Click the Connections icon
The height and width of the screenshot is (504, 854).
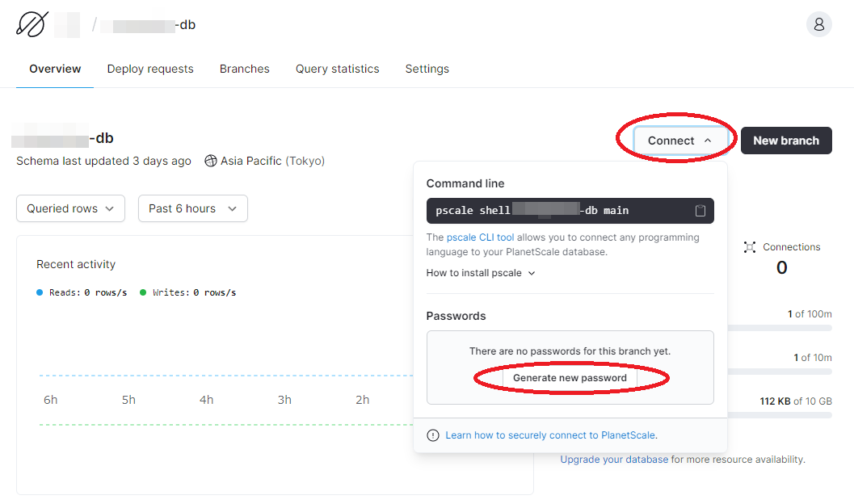coord(750,247)
